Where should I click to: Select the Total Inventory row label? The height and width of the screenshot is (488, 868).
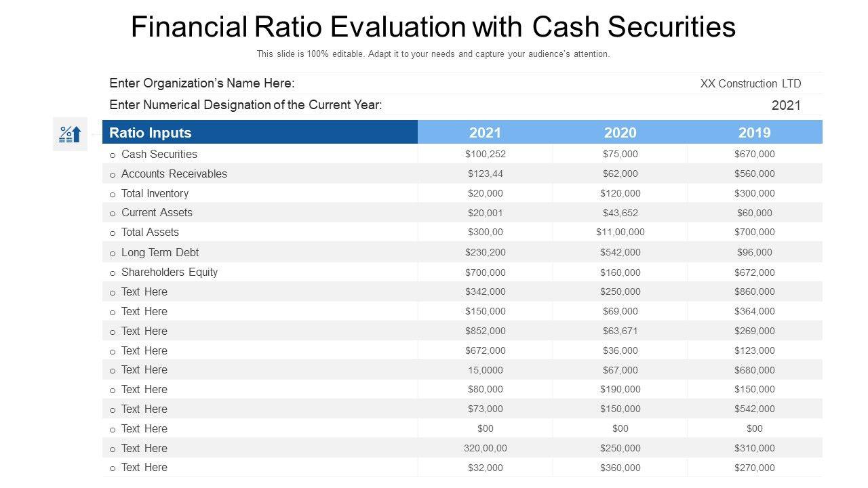[x=155, y=193]
